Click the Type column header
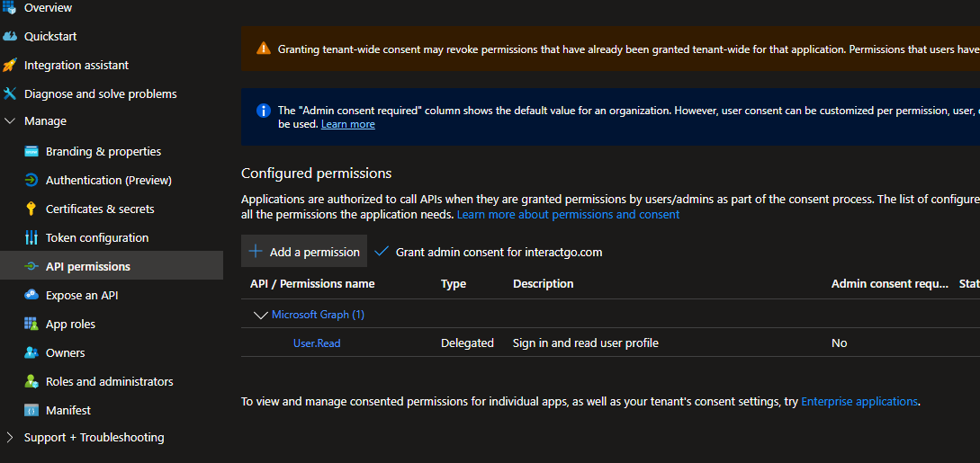The width and height of the screenshot is (980, 463). coord(454,284)
